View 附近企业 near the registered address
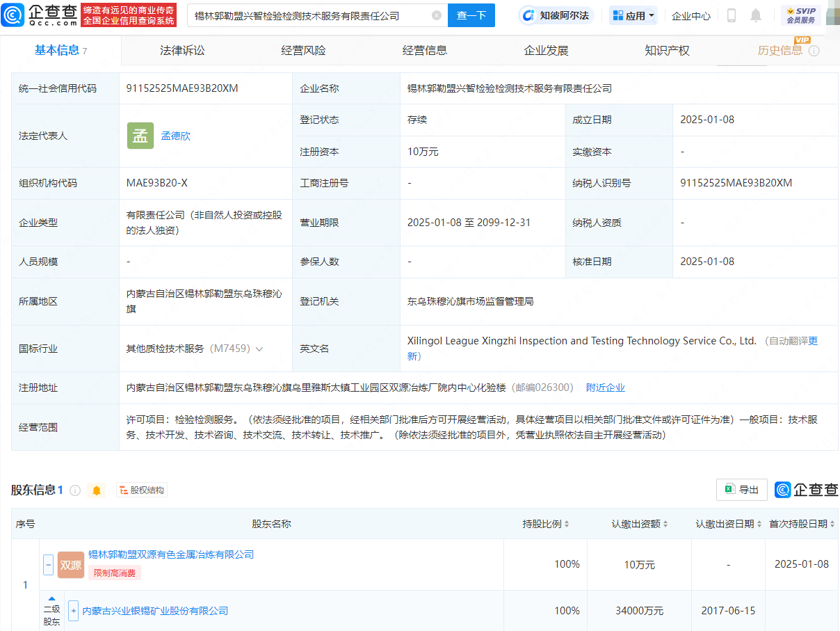 click(606, 388)
